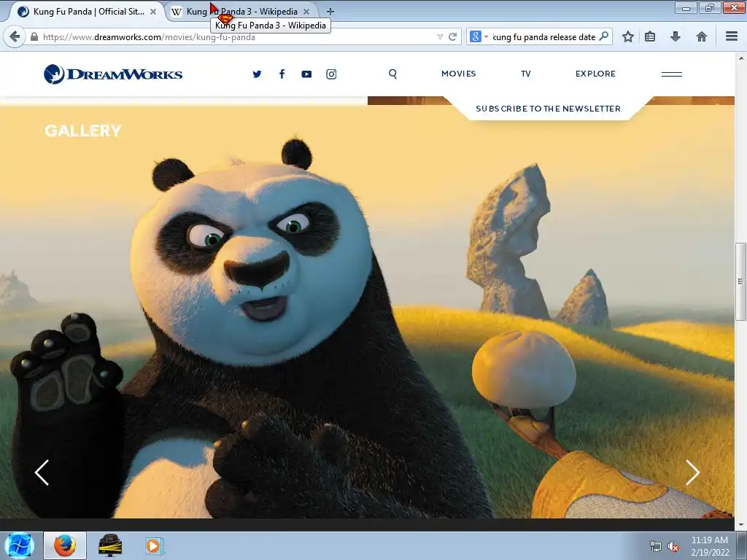Go to the Firefox home page icon
747x560 pixels.
point(701,36)
